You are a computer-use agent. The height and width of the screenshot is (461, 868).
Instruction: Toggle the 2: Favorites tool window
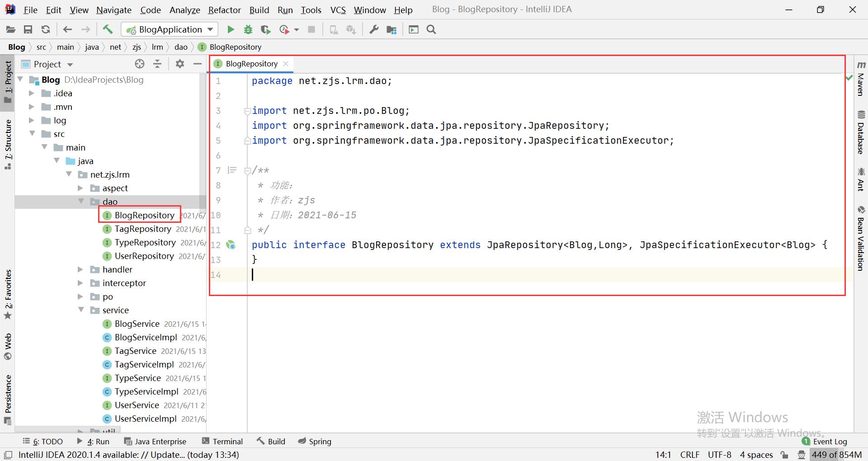click(x=8, y=294)
